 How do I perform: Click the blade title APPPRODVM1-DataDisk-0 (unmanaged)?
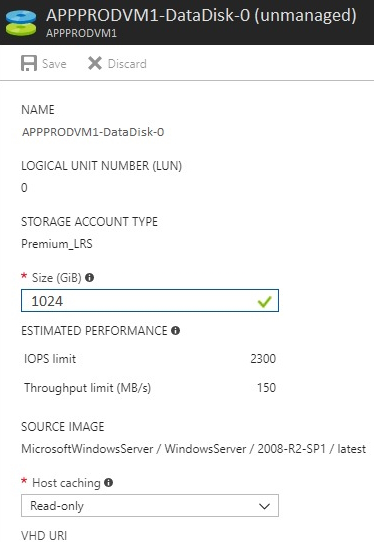coord(201,16)
